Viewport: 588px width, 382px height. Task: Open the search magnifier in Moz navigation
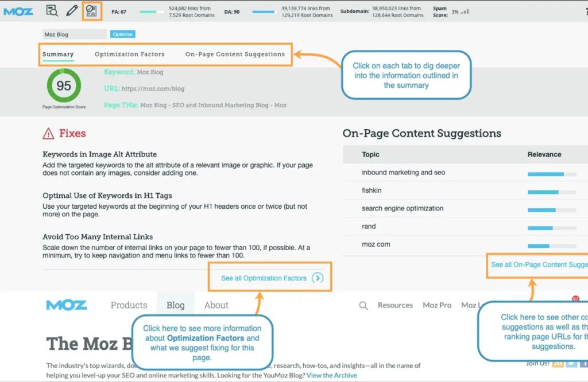(x=362, y=305)
